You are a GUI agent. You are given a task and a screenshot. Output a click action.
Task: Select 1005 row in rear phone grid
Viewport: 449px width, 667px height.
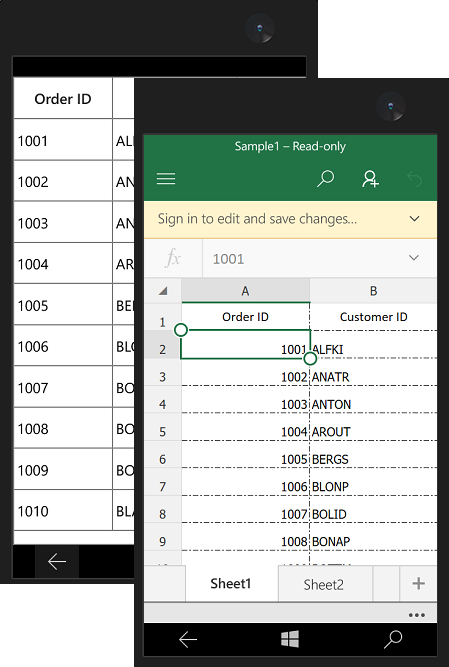[63, 305]
